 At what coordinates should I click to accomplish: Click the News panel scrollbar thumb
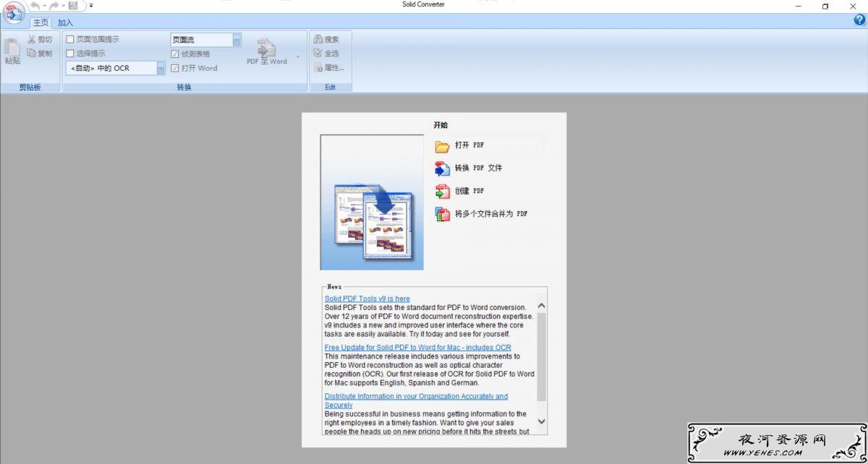[x=542, y=356]
